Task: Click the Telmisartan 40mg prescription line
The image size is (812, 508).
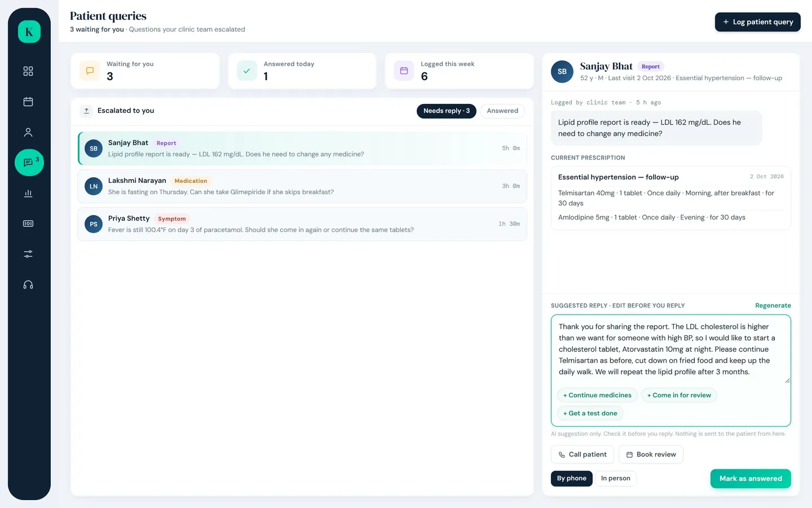Action: point(671,198)
